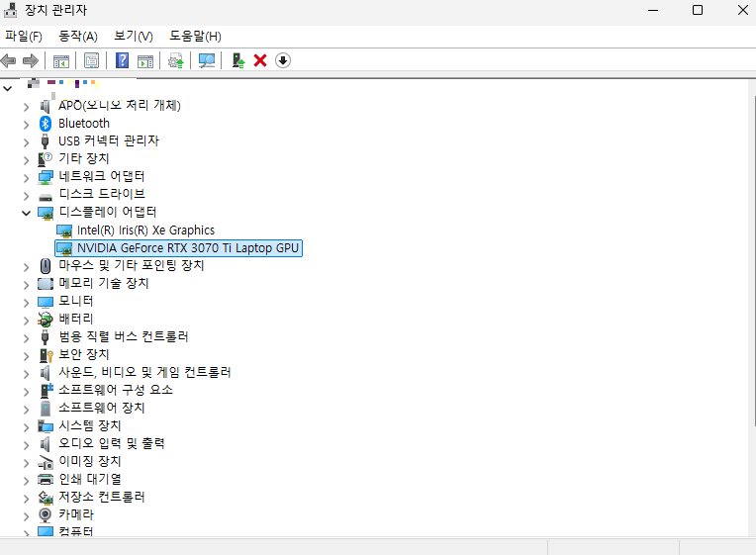Expand the Bluetooth category chevron
Screen dimensions: 756x555
tap(26, 125)
